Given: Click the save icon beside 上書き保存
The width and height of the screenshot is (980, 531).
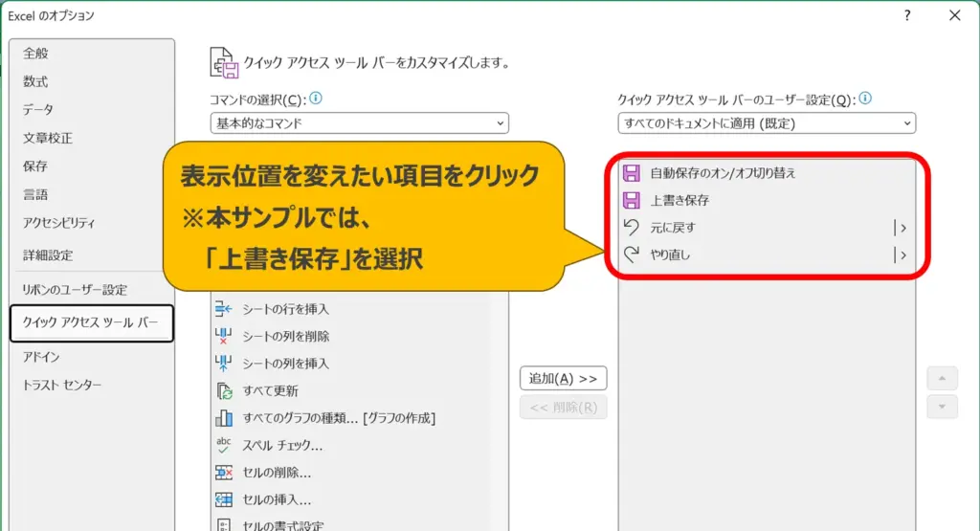Looking at the screenshot, I should [631, 201].
